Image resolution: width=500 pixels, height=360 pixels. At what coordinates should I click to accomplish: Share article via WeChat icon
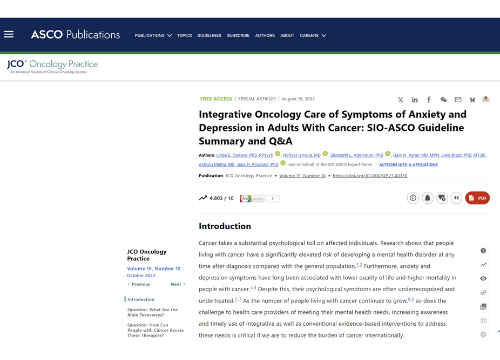tap(444, 100)
